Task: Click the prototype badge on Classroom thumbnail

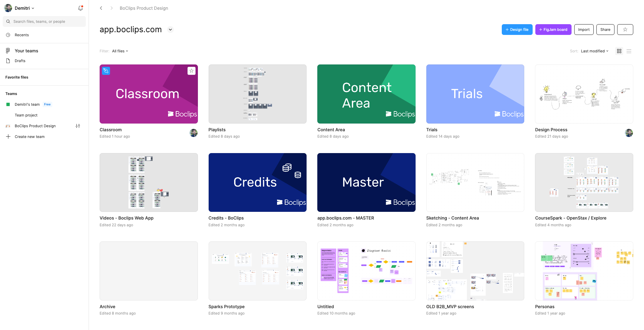Action: point(106,71)
